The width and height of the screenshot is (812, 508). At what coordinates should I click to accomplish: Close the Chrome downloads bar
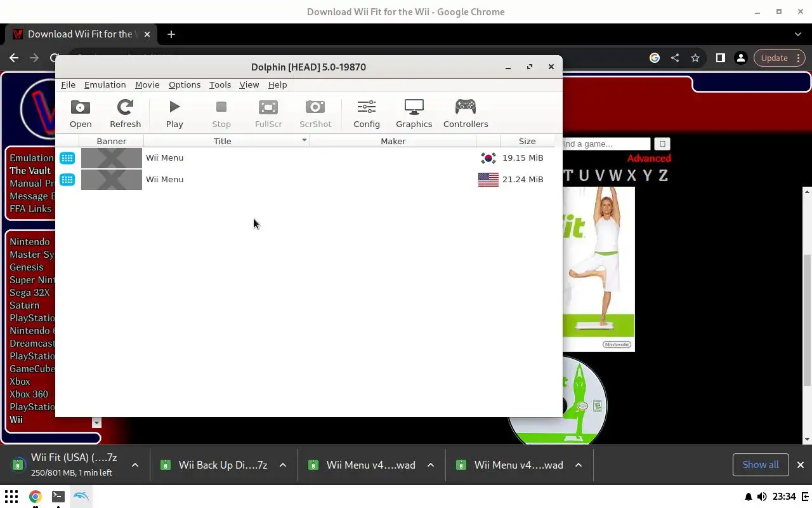click(801, 465)
